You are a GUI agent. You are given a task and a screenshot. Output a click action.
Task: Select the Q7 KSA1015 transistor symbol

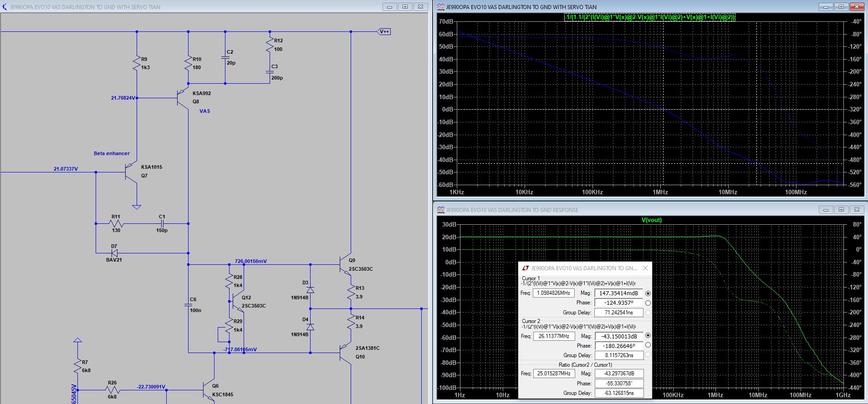click(x=131, y=172)
